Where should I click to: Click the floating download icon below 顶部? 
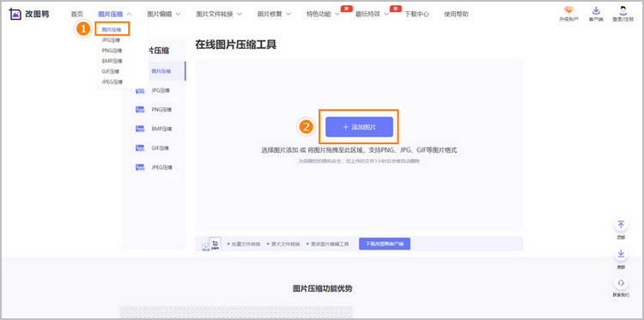(621, 254)
